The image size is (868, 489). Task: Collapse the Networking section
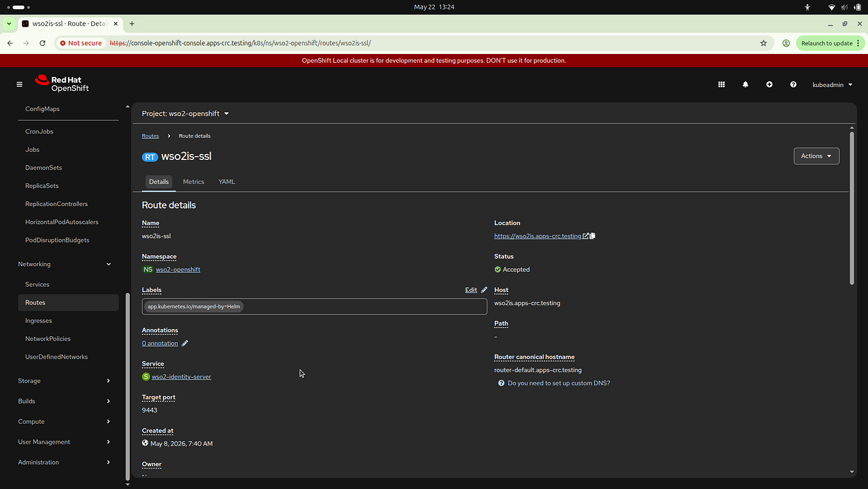coord(65,264)
